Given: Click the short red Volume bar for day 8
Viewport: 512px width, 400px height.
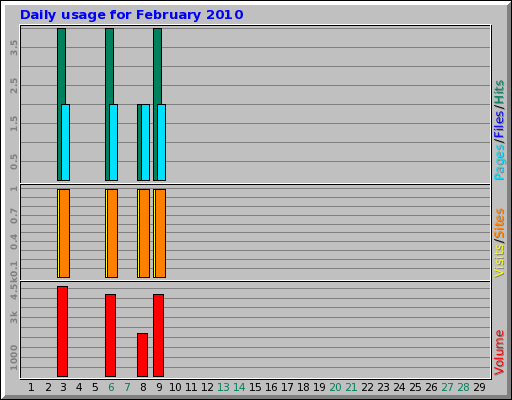Looking at the screenshot, I should click(142, 355).
